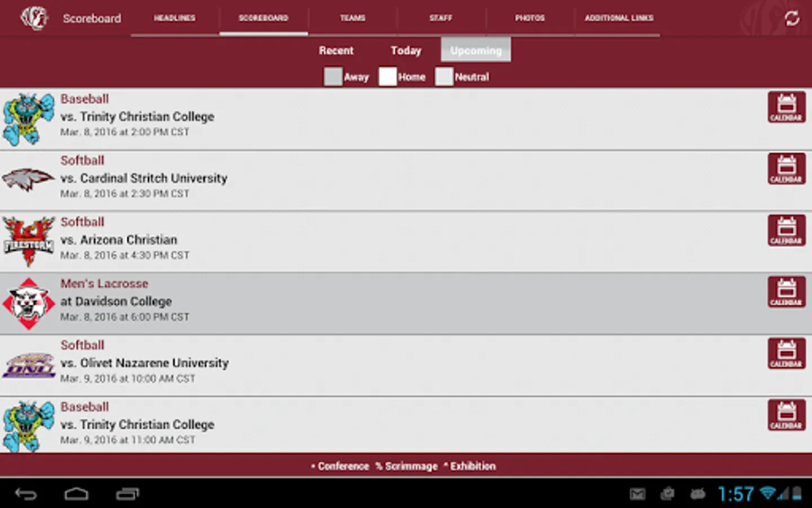Tap the clock showing 1:57

click(736, 494)
